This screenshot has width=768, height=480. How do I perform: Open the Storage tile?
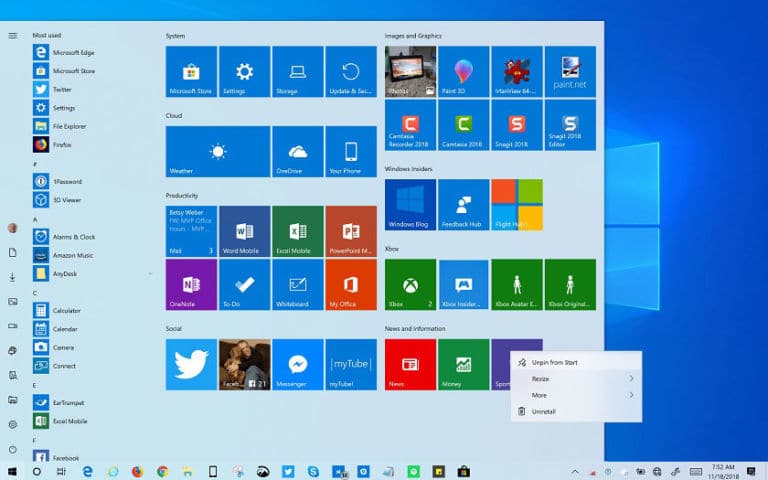pyautogui.click(x=298, y=72)
